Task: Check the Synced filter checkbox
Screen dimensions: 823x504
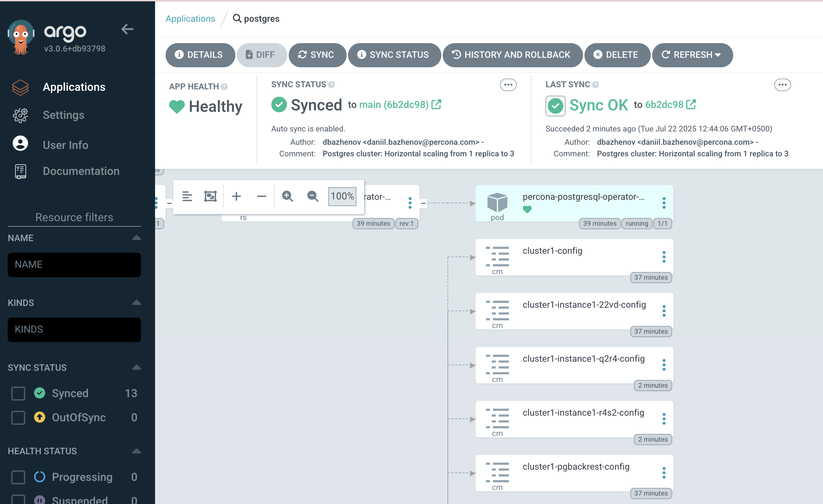Action: click(x=18, y=393)
